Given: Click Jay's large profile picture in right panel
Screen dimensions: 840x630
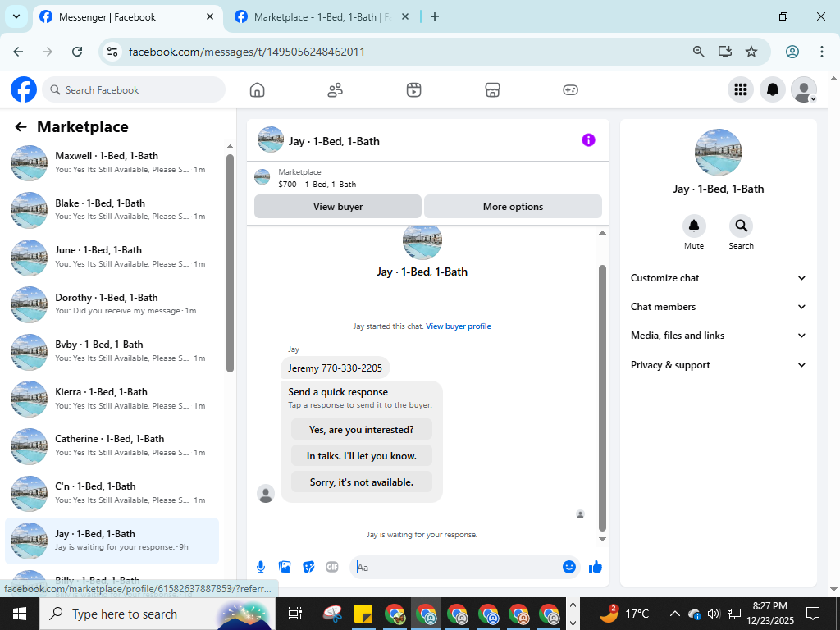Looking at the screenshot, I should pyautogui.click(x=718, y=152).
